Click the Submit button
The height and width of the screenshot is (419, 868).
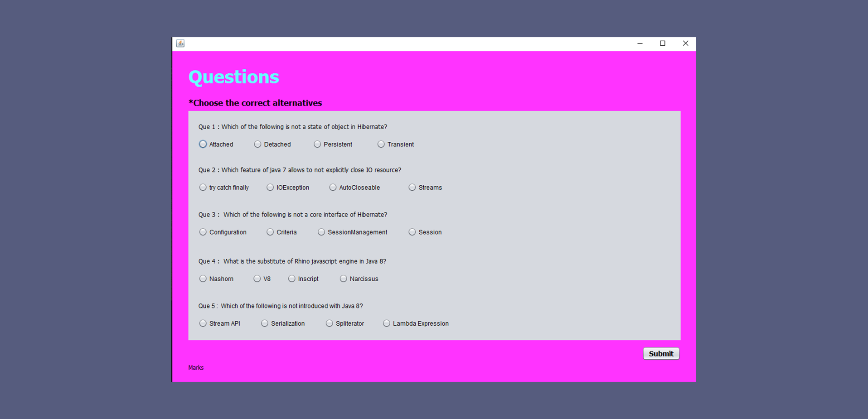click(661, 354)
